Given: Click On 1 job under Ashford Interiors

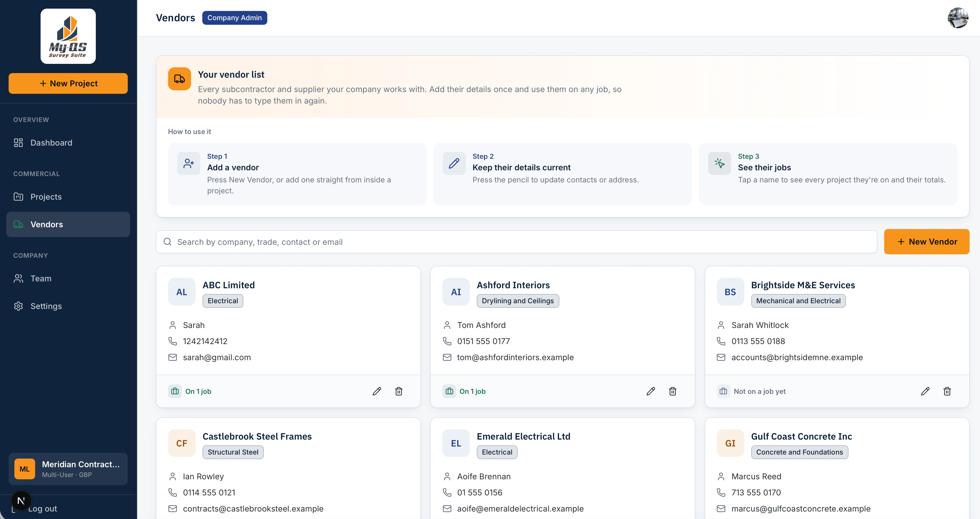Looking at the screenshot, I should (472, 391).
